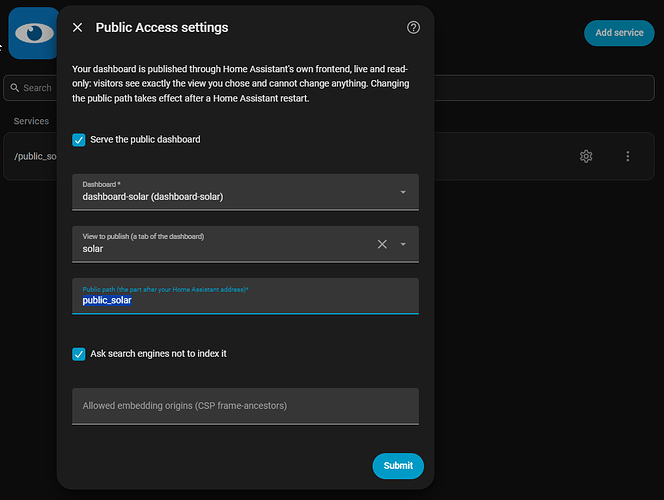Click the description paragraph about restart
664x500 pixels.
click(240, 83)
